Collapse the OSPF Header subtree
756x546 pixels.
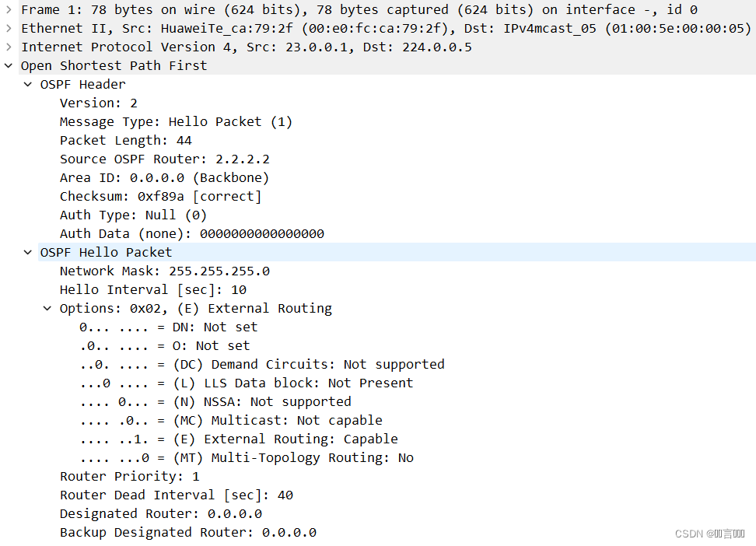pyautogui.click(x=28, y=84)
